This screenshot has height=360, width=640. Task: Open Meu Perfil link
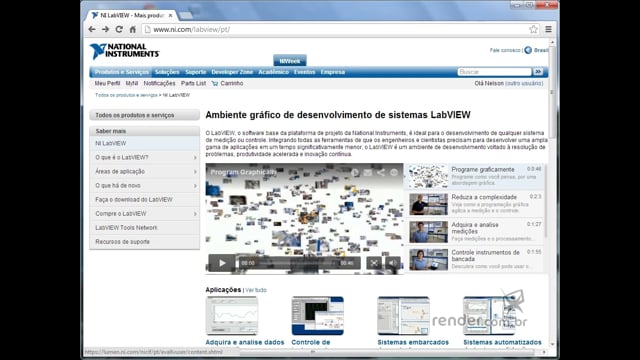click(x=107, y=83)
